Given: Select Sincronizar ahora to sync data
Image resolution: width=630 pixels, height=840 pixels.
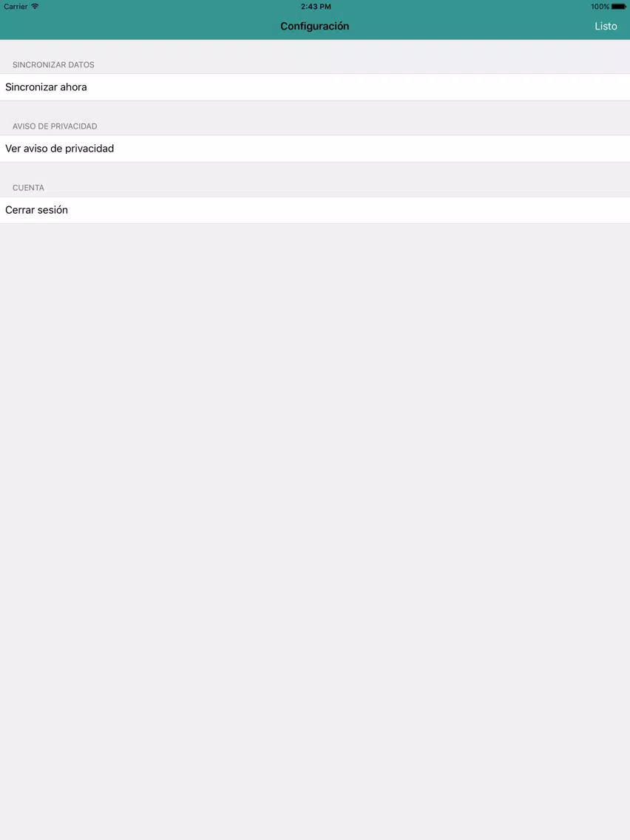Looking at the screenshot, I should (x=315, y=87).
